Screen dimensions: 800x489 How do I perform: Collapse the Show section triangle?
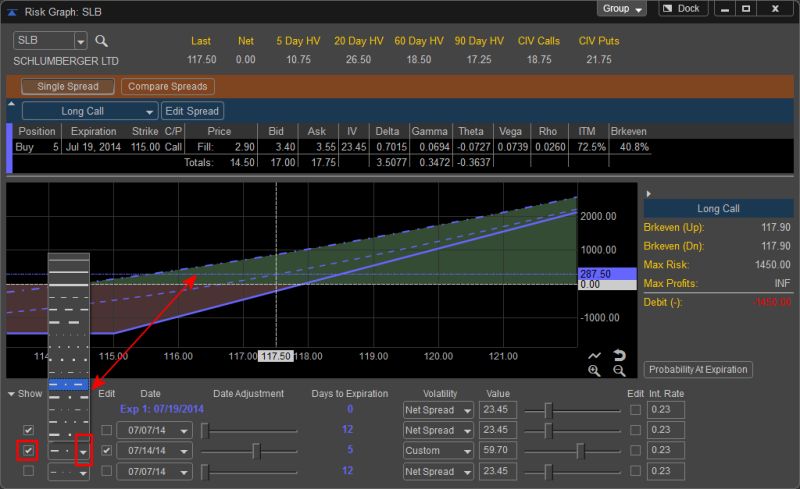[11, 394]
